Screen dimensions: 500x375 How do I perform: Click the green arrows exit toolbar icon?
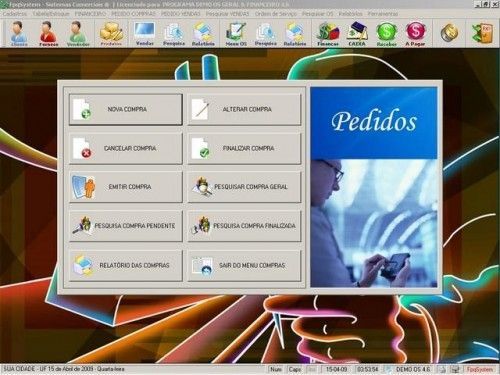click(x=482, y=33)
